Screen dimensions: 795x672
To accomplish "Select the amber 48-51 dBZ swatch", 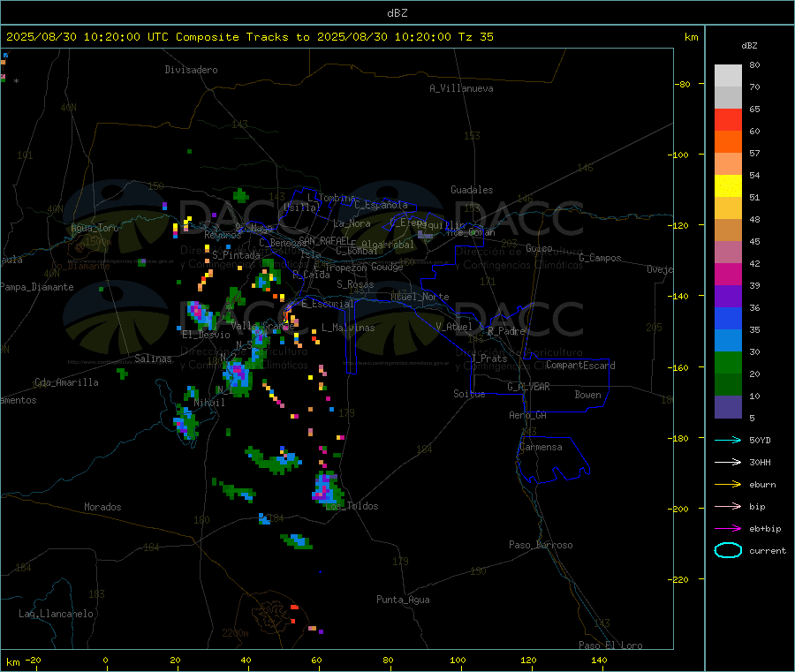I will coord(728,208).
